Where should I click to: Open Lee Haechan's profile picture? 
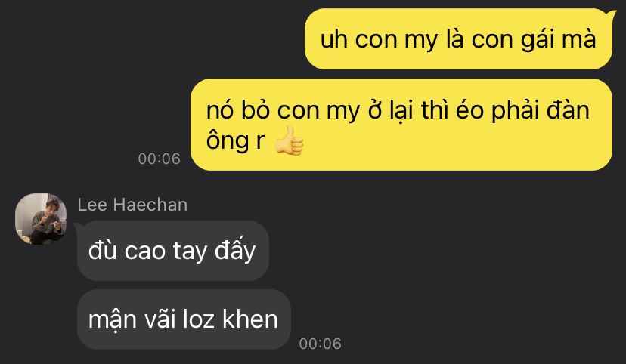[x=41, y=219]
